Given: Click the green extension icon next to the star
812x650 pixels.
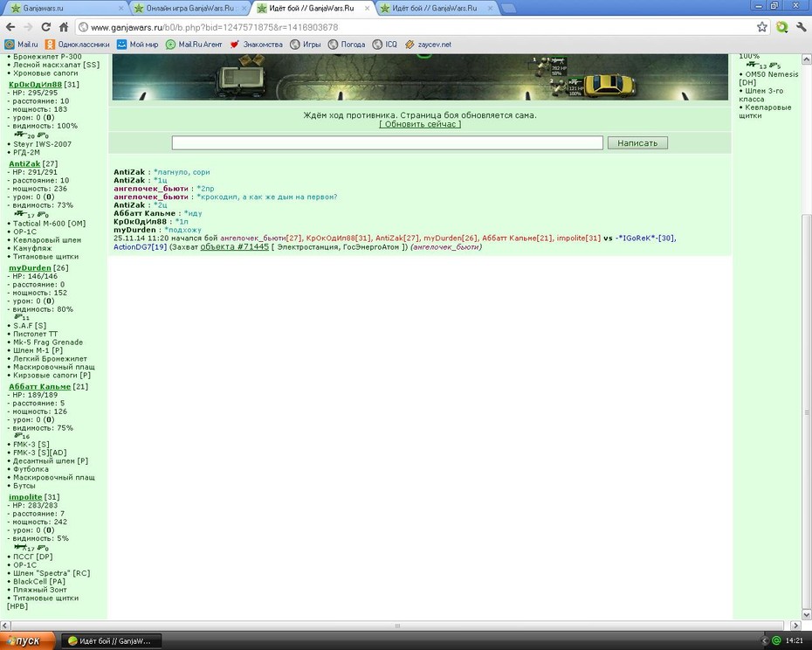Looking at the screenshot, I should [782, 27].
